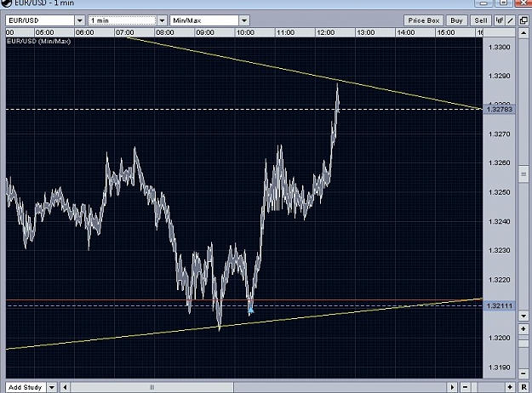Click the 1 min timeframe field
This screenshot has width=532, height=393.
(x=122, y=20)
